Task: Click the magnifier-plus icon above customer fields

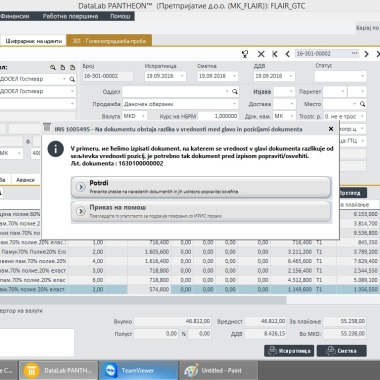Action: pos(53,68)
